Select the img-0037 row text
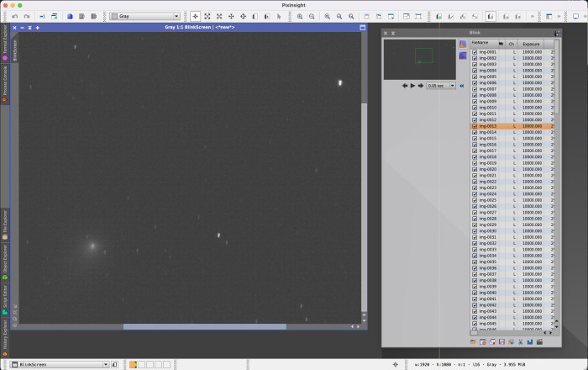This screenshot has height=370, width=588. click(x=488, y=274)
